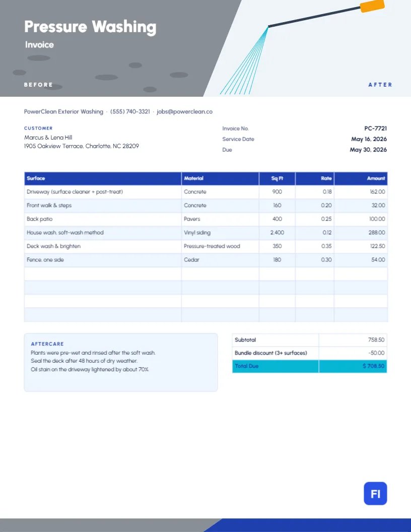The image size is (411, 532).
Task: Click Back patio amount "100.00"
Action: pos(377,219)
